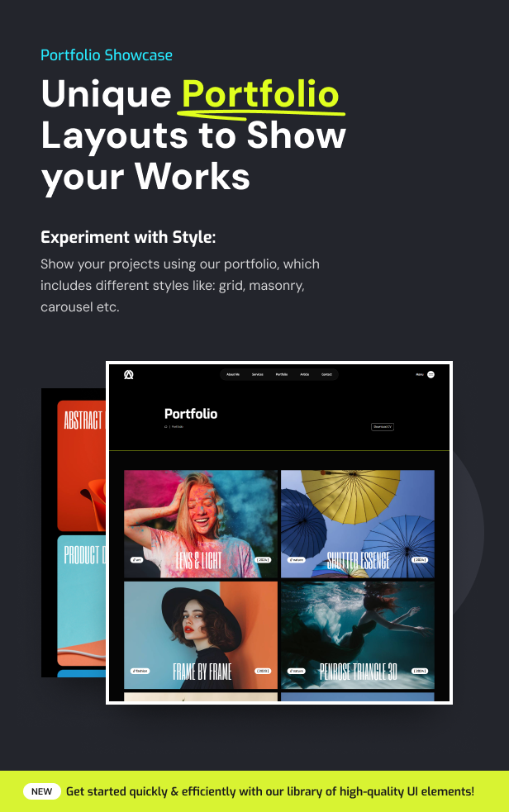Click the Download CV button
Screen dimensions: 509x812
pyautogui.click(x=383, y=427)
